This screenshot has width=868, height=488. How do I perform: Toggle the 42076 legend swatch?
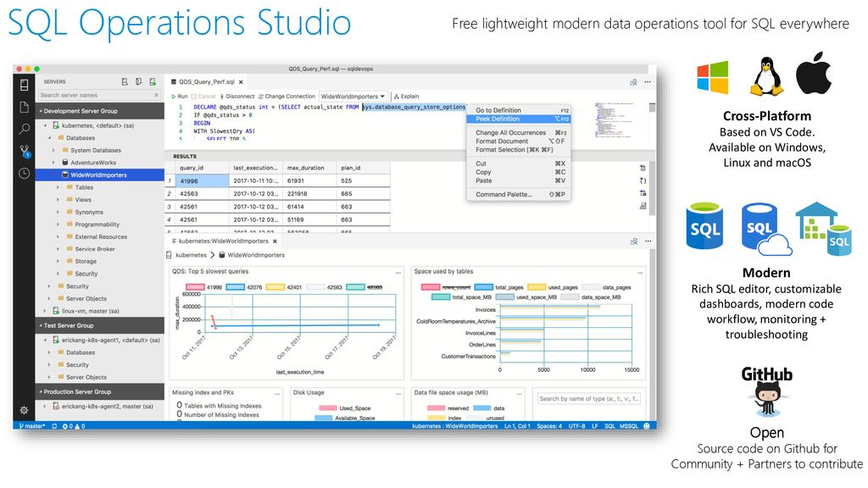(x=236, y=287)
